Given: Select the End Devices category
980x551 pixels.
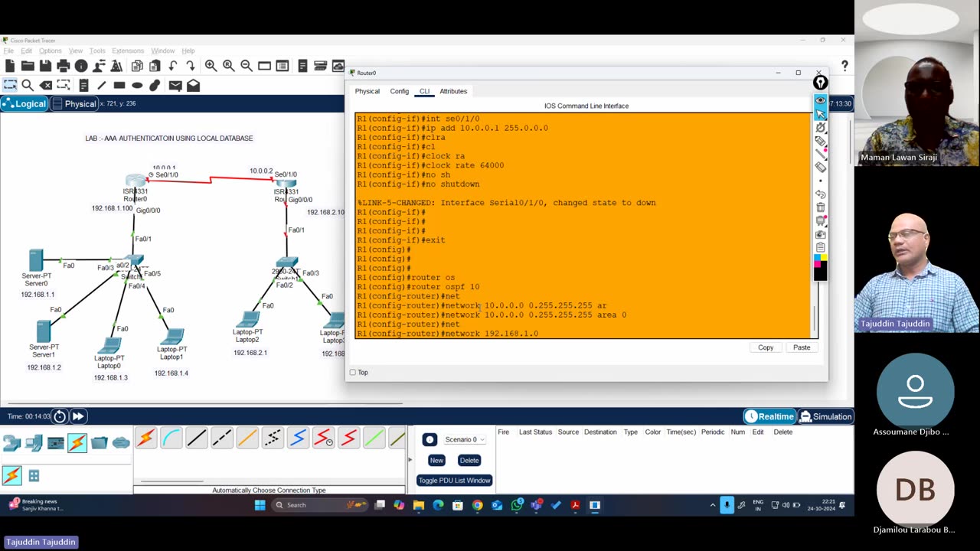Looking at the screenshot, I should pyautogui.click(x=34, y=442).
